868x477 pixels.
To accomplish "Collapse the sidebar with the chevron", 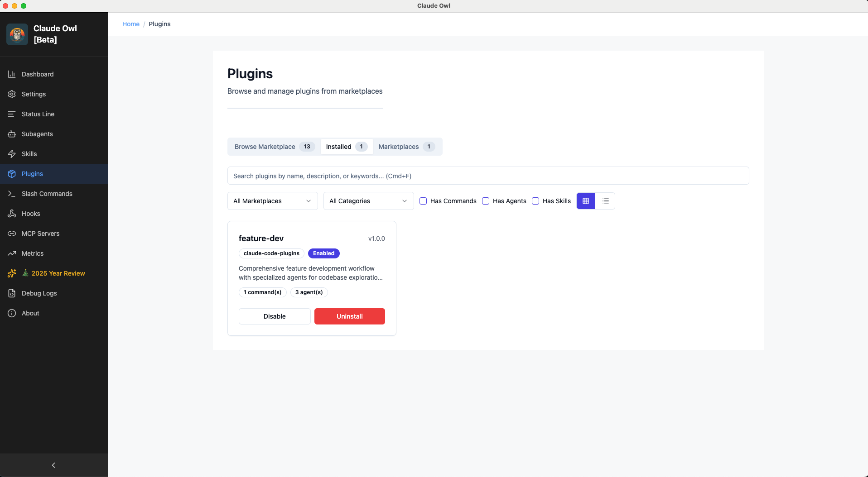I will [53, 465].
